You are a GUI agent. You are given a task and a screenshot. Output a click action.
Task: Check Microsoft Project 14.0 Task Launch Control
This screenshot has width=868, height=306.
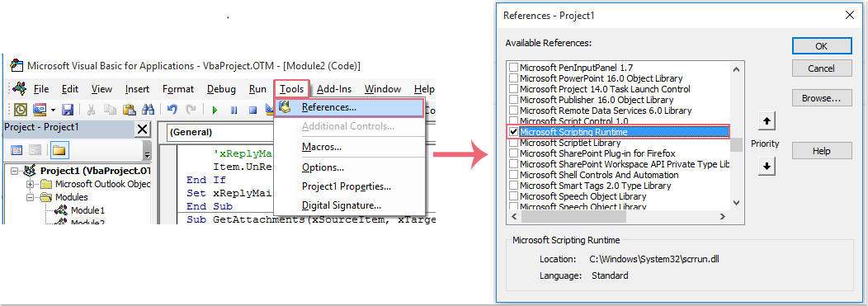(x=514, y=89)
